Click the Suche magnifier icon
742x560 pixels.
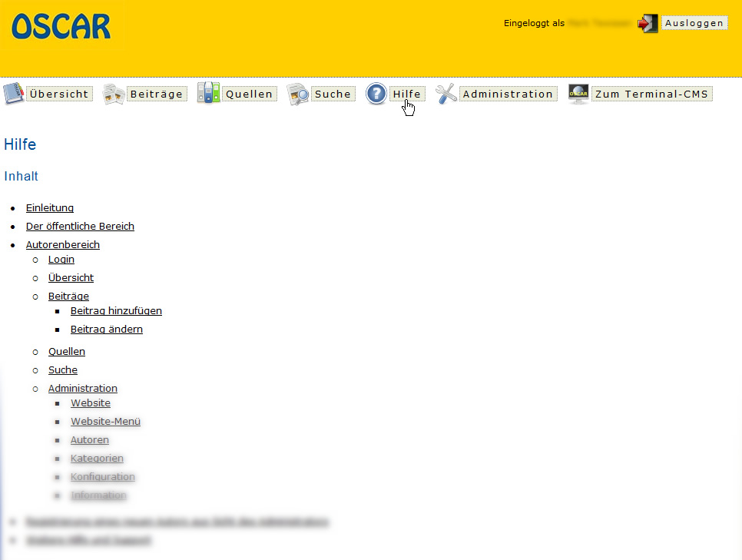pyautogui.click(x=298, y=94)
